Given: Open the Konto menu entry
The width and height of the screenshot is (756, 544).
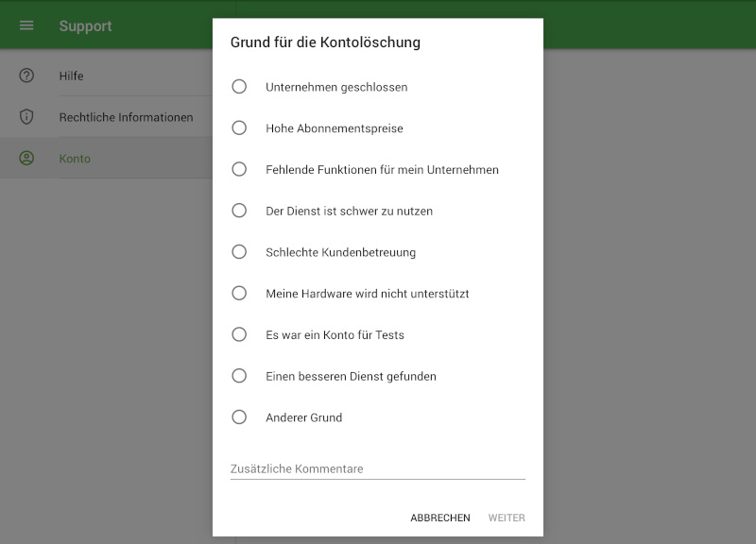Looking at the screenshot, I should click(106, 158).
